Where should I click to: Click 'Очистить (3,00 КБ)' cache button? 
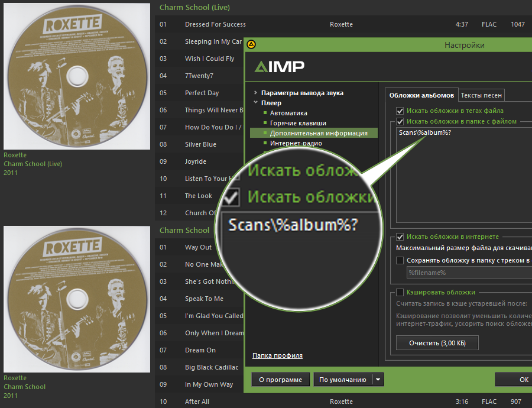437,343
